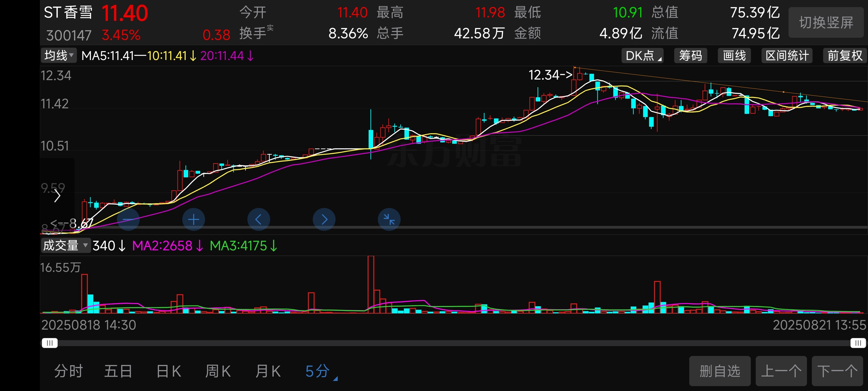
Task: Tap the 3.45% change percentage
Action: click(121, 35)
